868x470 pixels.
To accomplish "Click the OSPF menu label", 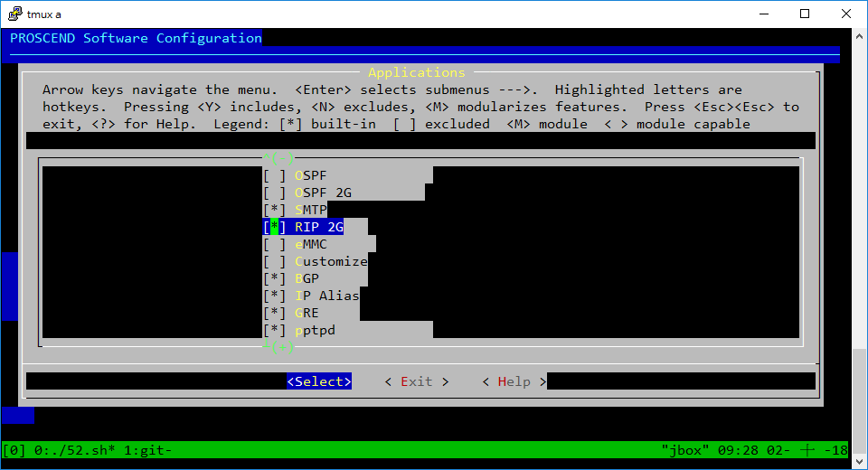I will click(310, 175).
